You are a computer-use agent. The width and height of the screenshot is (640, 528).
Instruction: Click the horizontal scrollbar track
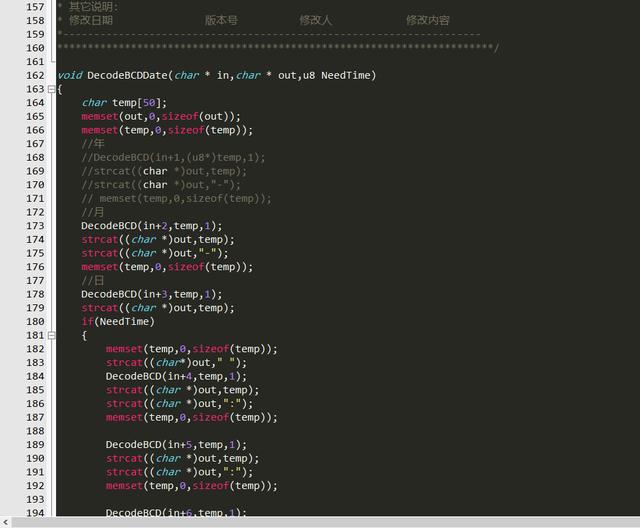(x=325, y=522)
